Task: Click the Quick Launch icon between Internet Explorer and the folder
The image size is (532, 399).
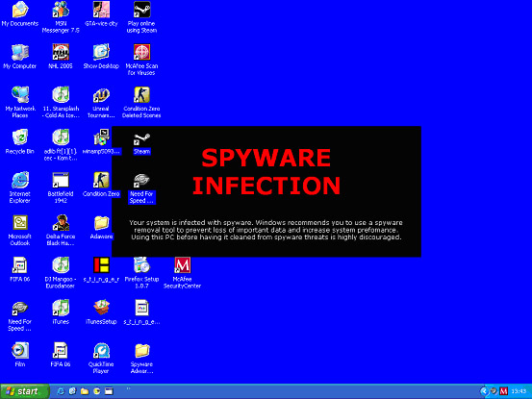Action: (72, 391)
